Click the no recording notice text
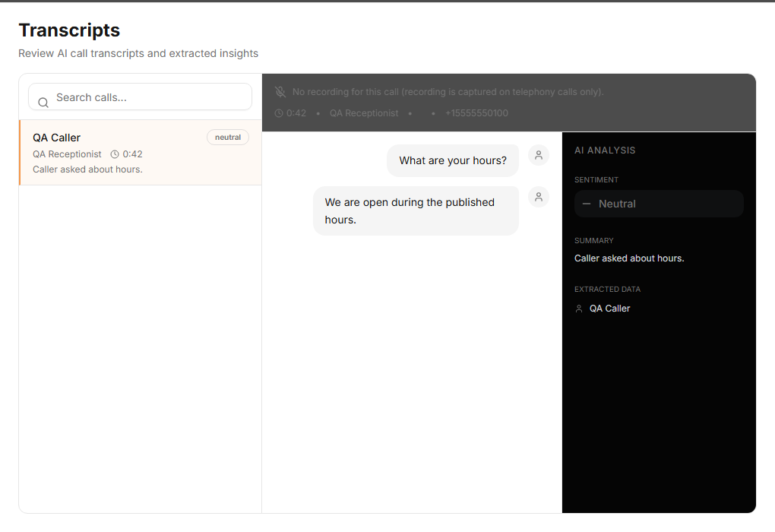Image resolution: width=775 pixels, height=532 pixels. (448, 92)
